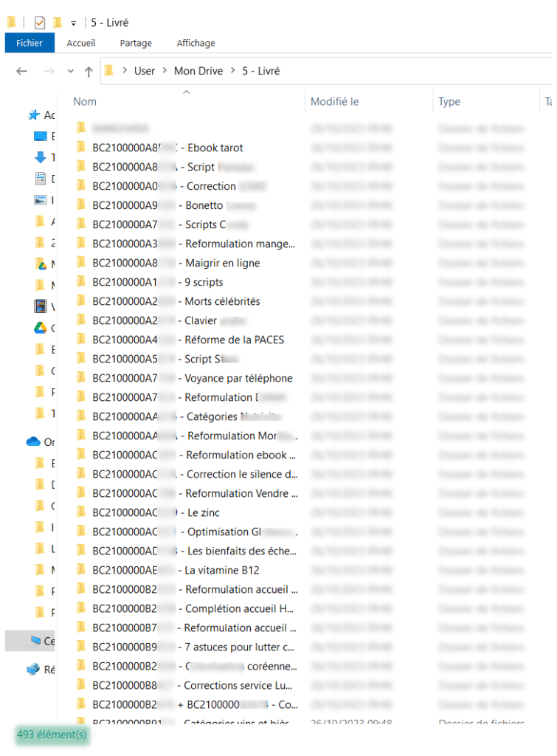Switch to the Accueil tab
This screenshot has height=756, width=557.
(80, 44)
